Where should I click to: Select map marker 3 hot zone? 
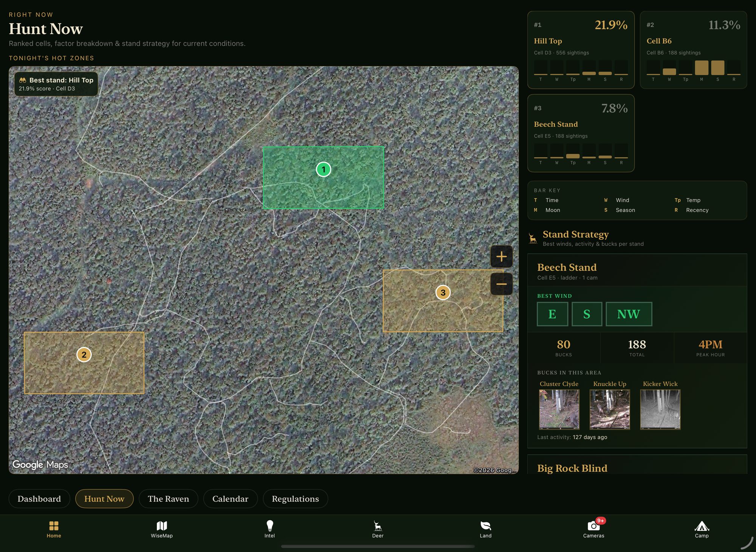pyautogui.click(x=443, y=292)
